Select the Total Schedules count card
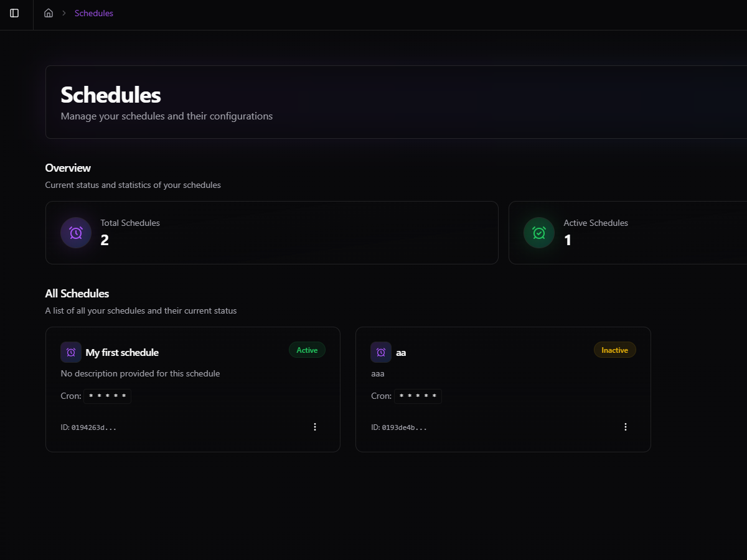This screenshot has height=560, width=747. coord(271,233)
